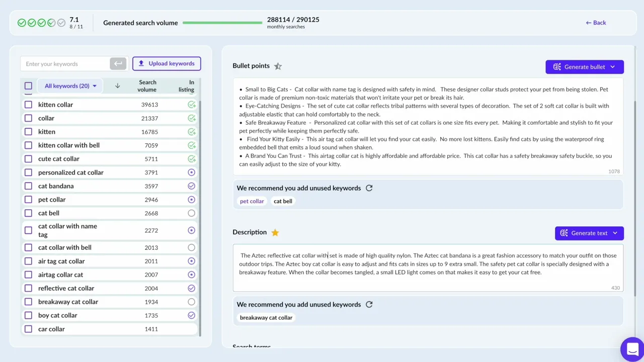Sort keywords using the down arrow
The image size is (644, 362).
tap(117, 86)
